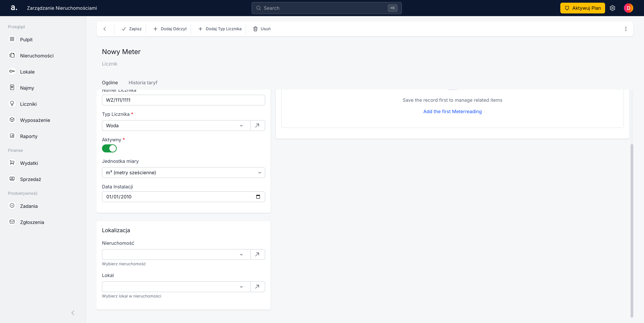Open linked Typ Licznika record arrow
This screenshot has width=644, height=323.
257,126
